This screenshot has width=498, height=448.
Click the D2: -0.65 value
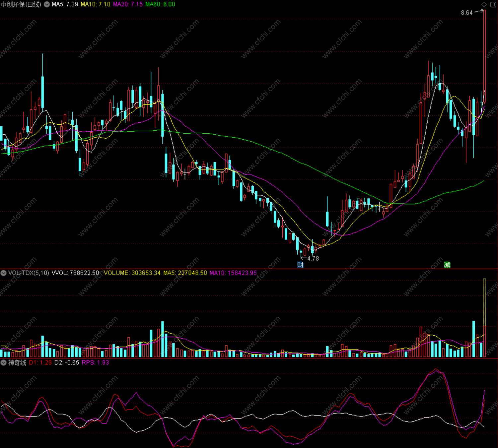pos(67,362)
